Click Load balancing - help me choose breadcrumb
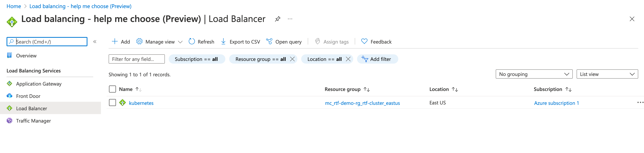644x153 pixels. 80,6
